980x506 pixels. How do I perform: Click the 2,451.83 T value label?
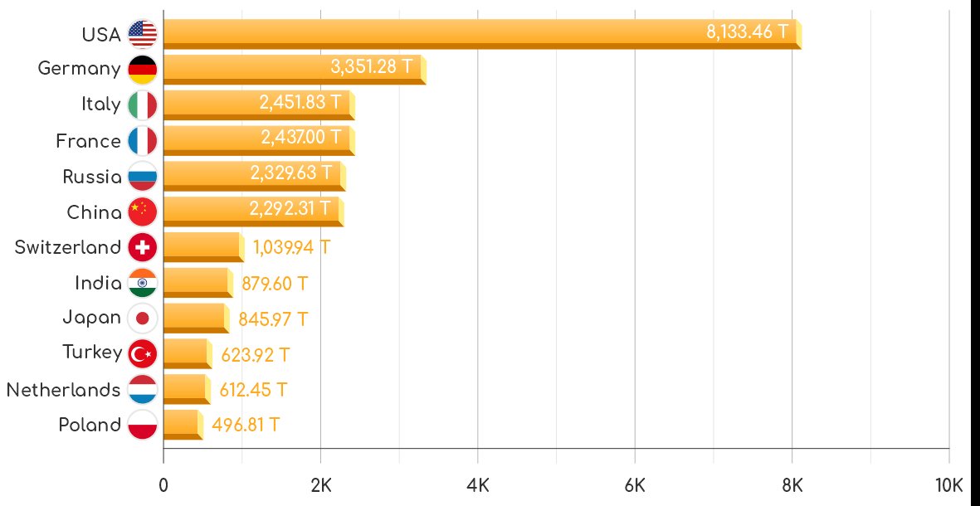pyautogui.click(x=300, y=102)
